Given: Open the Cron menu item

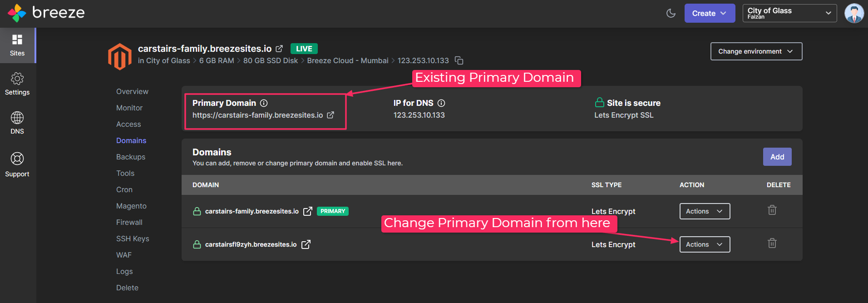Looking at the screenshot, I should point(124,189).
